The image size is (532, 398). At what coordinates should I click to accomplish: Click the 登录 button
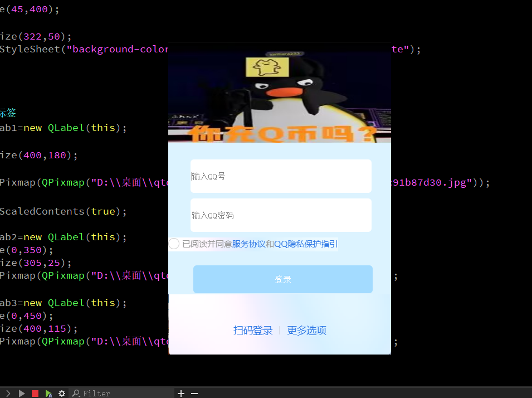[x=283, y=279]
